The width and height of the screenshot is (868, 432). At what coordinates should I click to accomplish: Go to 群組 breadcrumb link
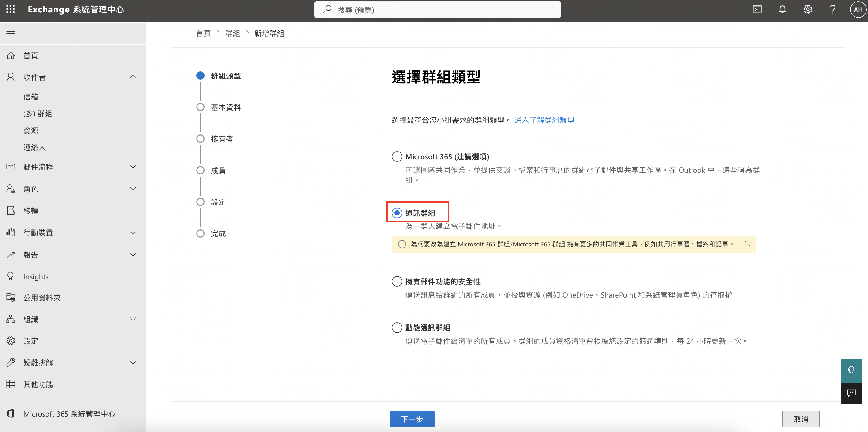pos(232,33)
